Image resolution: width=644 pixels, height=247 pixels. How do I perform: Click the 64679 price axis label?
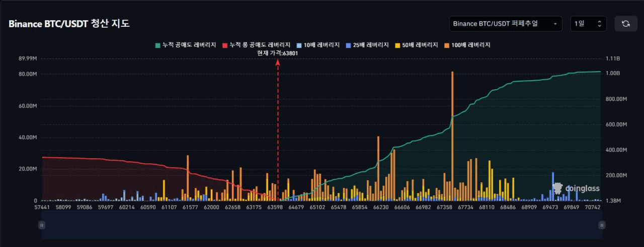click(296, 207)
